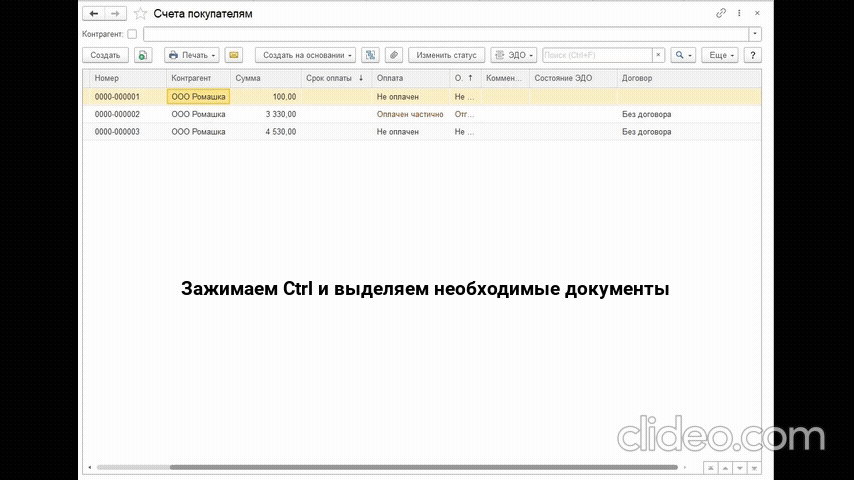Click the Изменить статус button
854x480 pixels.
(446, 55)
